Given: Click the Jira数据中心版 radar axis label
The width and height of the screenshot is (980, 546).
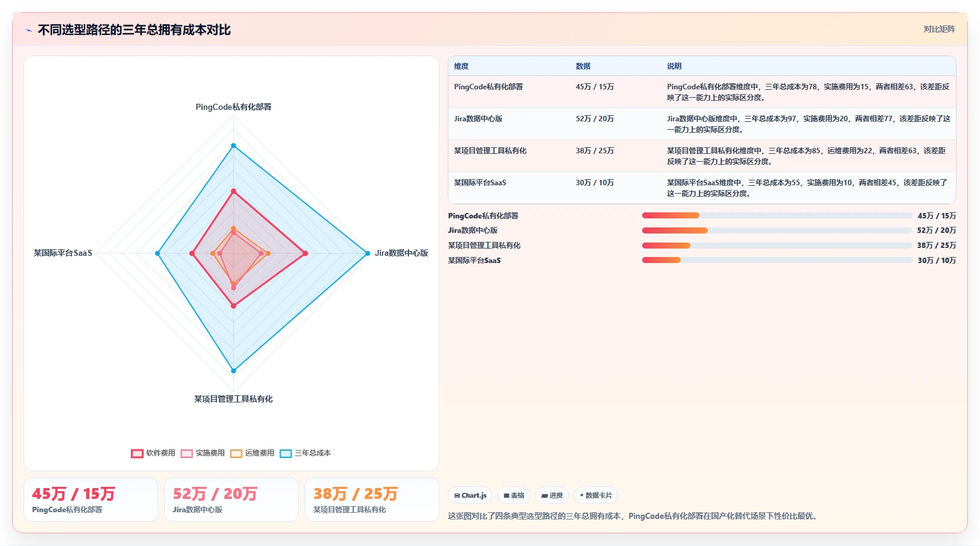Looking at the screenshot, I should (x=401, y=253).
